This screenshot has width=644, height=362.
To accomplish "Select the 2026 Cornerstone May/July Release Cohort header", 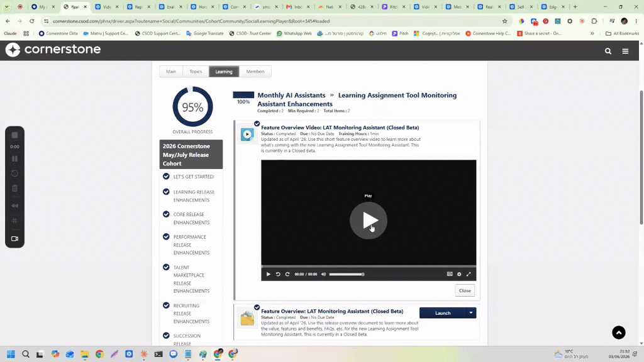I will click(x=191, y=155).
